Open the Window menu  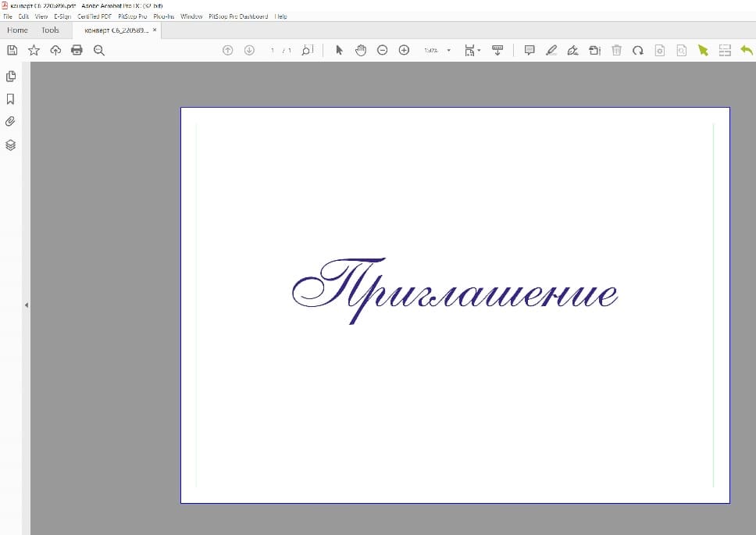click(x=191, y=16)
